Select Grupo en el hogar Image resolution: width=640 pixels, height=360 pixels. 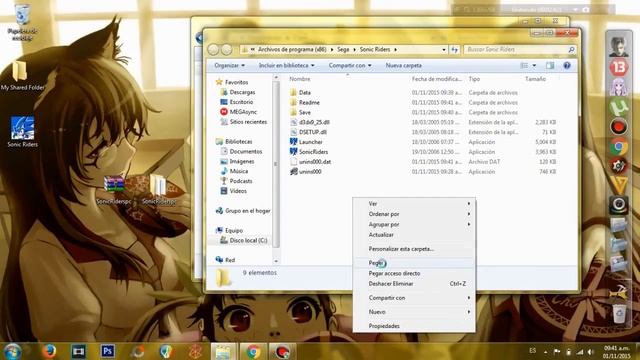[247, 211]
